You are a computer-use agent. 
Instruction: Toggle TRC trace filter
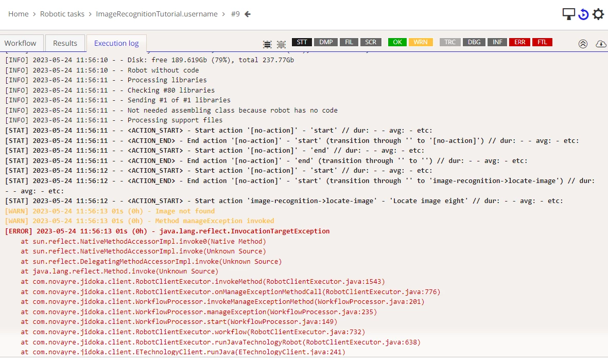pyautogui.click(x=450, y=42)
